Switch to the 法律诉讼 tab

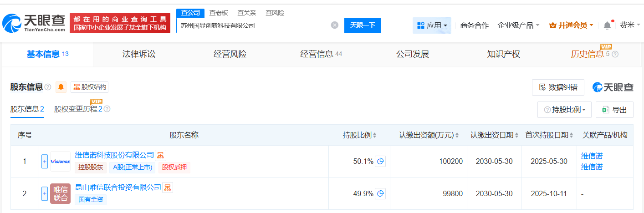click(139, 54)
